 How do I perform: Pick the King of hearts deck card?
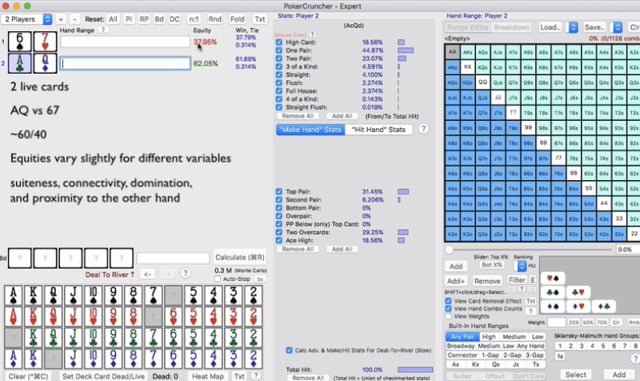coord(33,317)
